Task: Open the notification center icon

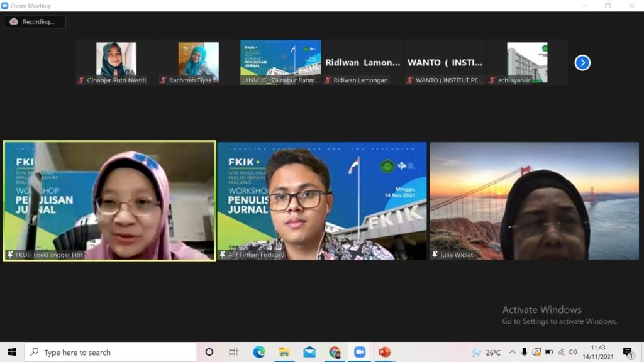Action: click(x=628, y=352)
